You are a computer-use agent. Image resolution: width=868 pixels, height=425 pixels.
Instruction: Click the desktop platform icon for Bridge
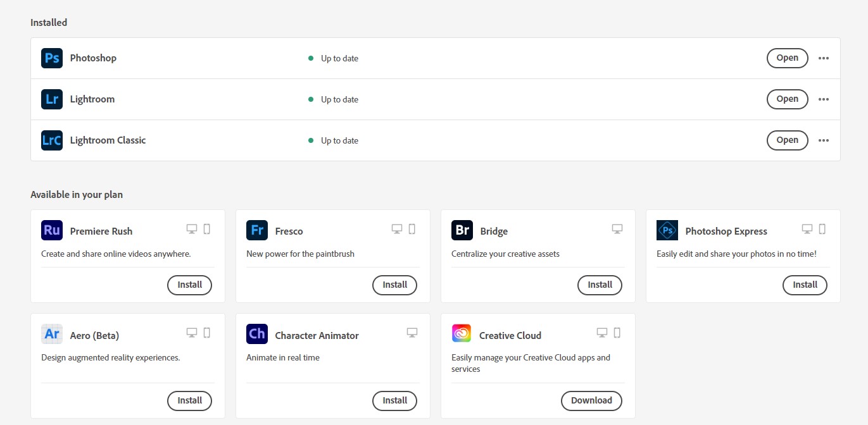pyautogui.click(x=617, y=229)
